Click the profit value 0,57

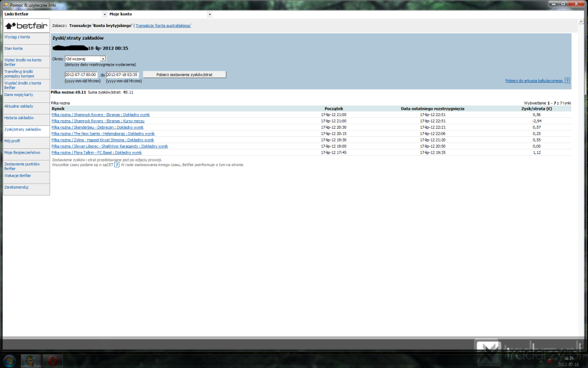pos(537,128)
